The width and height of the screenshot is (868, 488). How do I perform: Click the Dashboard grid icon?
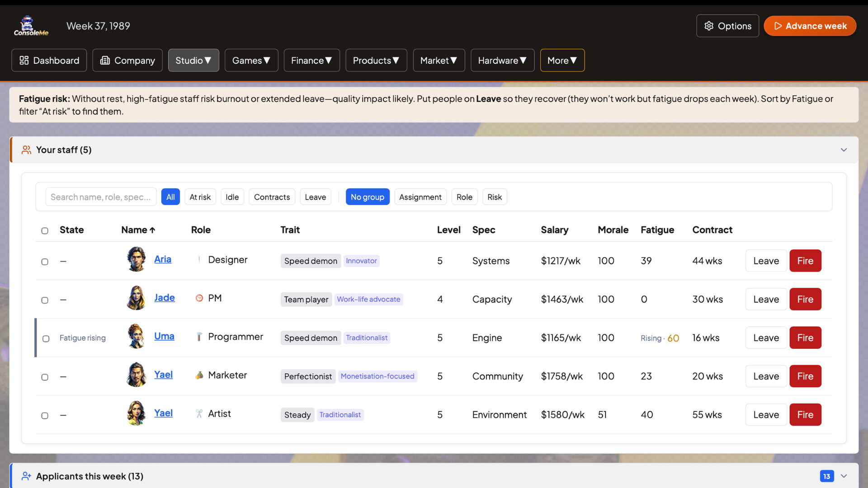pos(25,60)
